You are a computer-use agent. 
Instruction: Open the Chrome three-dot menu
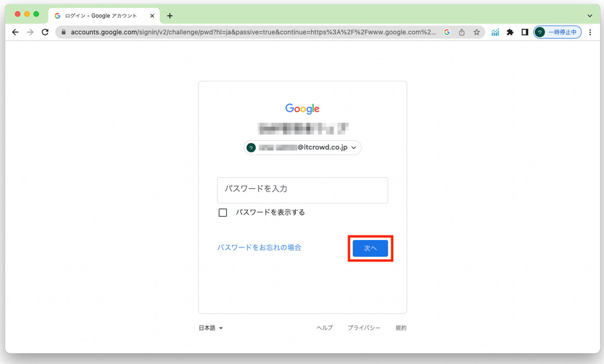click(590, 32)
